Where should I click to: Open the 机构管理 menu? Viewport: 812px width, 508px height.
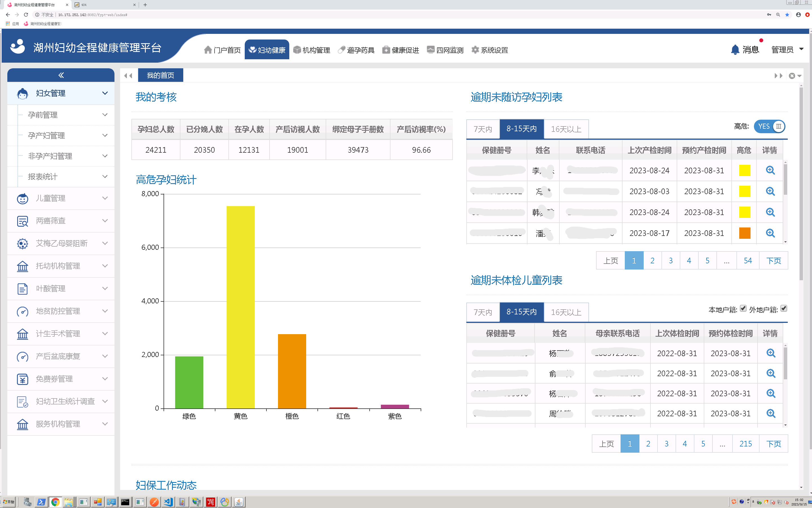[311, 50]
